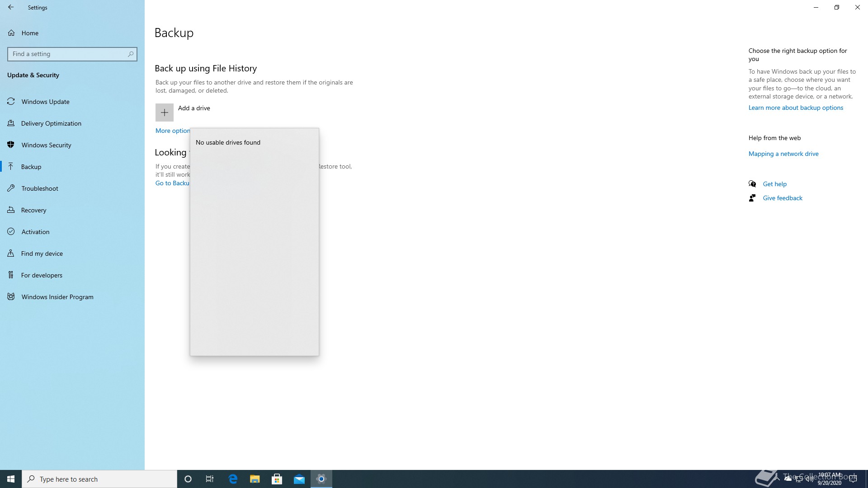
Task: Open Mapping a network drive link
Action: tap(783, 154)
